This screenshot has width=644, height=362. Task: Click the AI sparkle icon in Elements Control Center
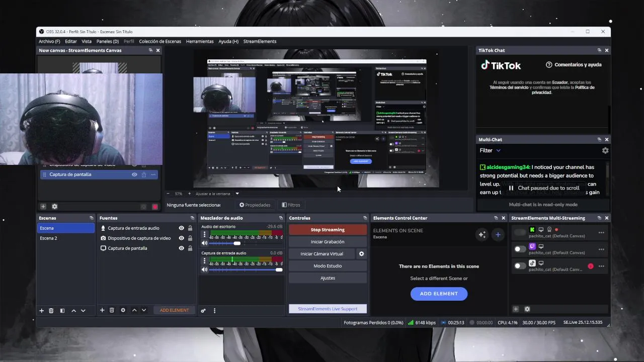(x=482, y=235)
